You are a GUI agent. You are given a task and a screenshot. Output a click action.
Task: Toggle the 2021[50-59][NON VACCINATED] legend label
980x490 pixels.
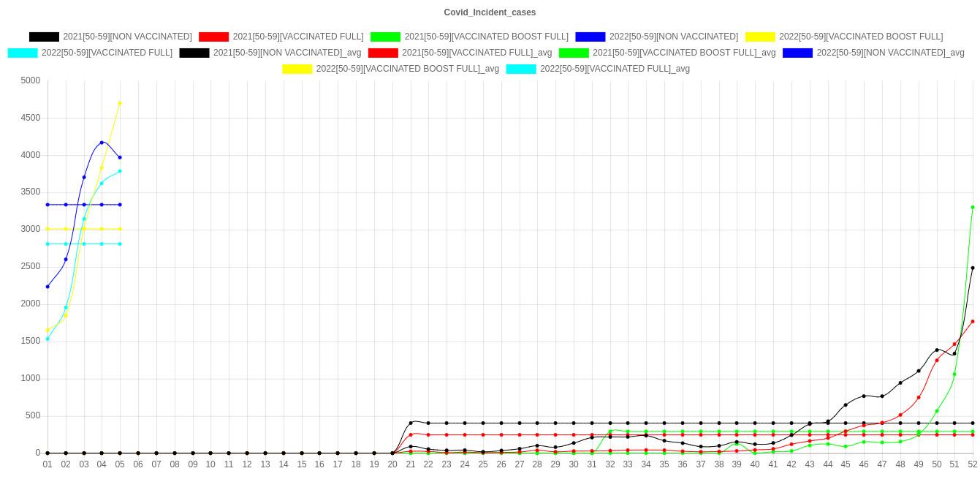(x=127, y=37)
